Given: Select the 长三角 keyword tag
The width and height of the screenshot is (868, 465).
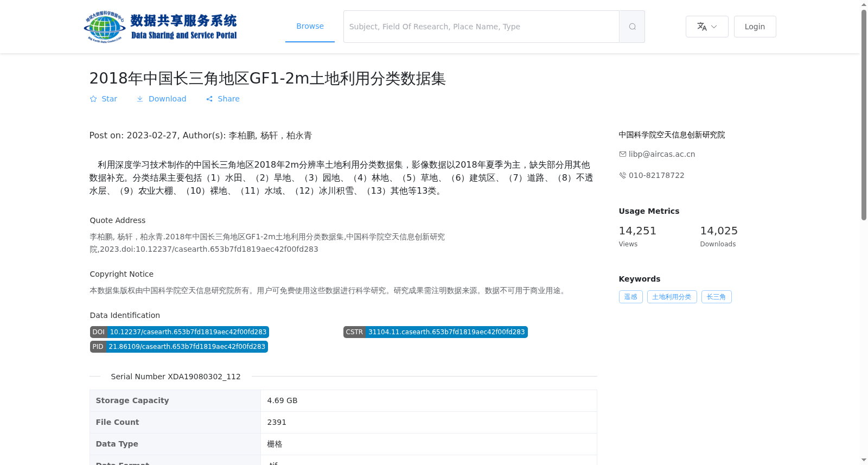Looking at the screenshot, I should (716, 297).
